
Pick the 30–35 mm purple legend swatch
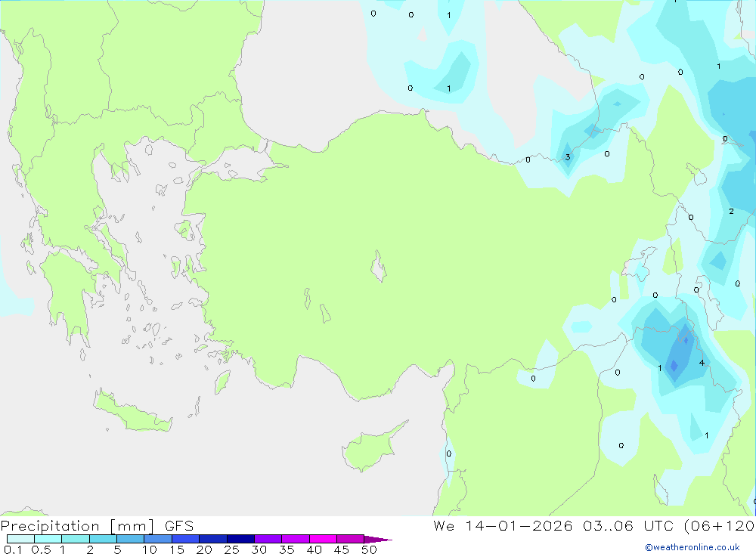click(268, 539)
